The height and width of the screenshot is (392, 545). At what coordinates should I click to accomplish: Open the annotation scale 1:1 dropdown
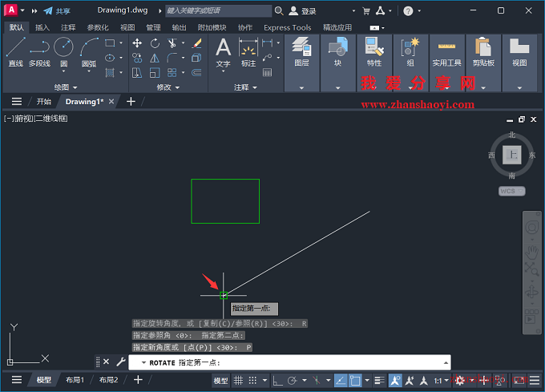click(x=441, y=381)
